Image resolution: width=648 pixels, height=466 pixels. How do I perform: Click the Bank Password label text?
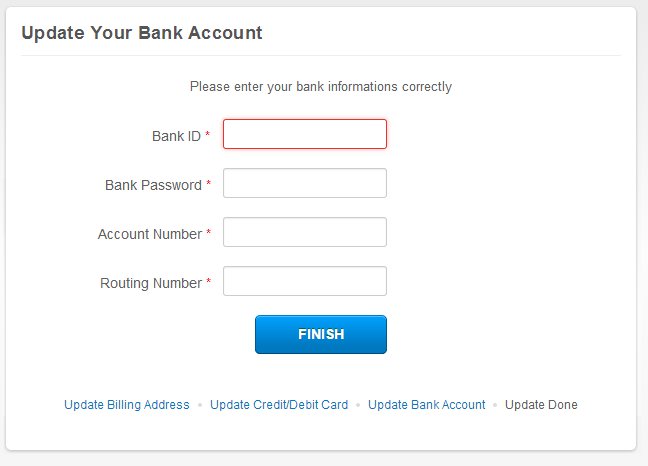[153, 185]
